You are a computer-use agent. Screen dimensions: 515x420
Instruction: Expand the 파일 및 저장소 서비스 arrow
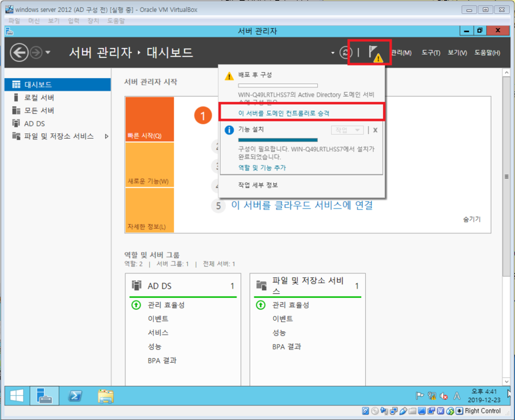tap(107, 136)
